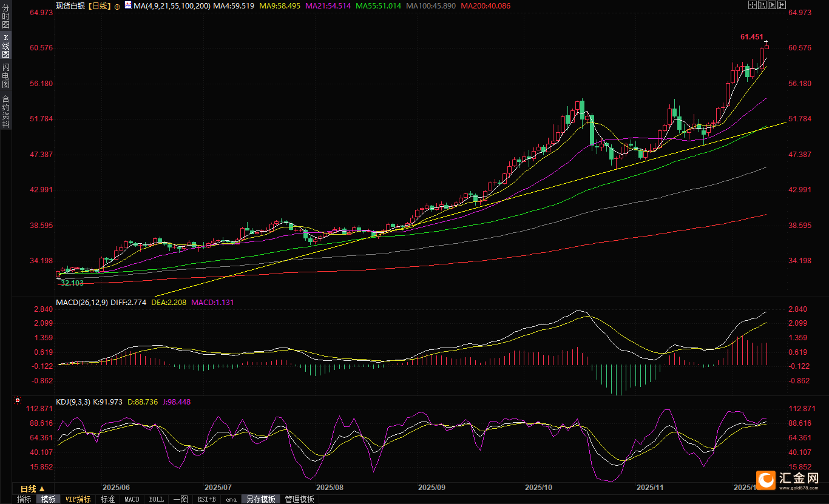
Task: Click the latest candlestick near 61.451
Action: (766, 47)
